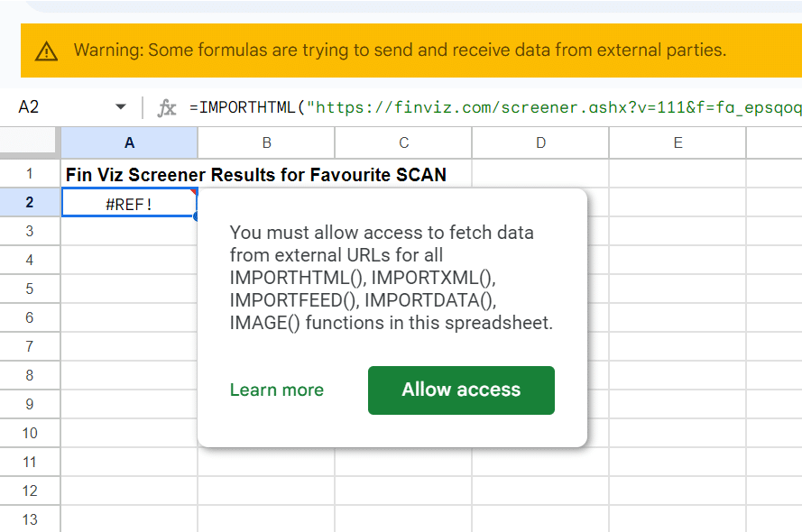Open the Learn more link

(x=276, y=390)
